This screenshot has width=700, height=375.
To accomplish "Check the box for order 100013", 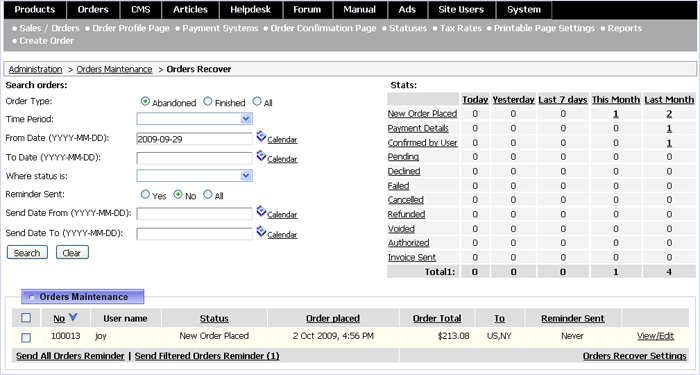I will click(x=26, y=338).
